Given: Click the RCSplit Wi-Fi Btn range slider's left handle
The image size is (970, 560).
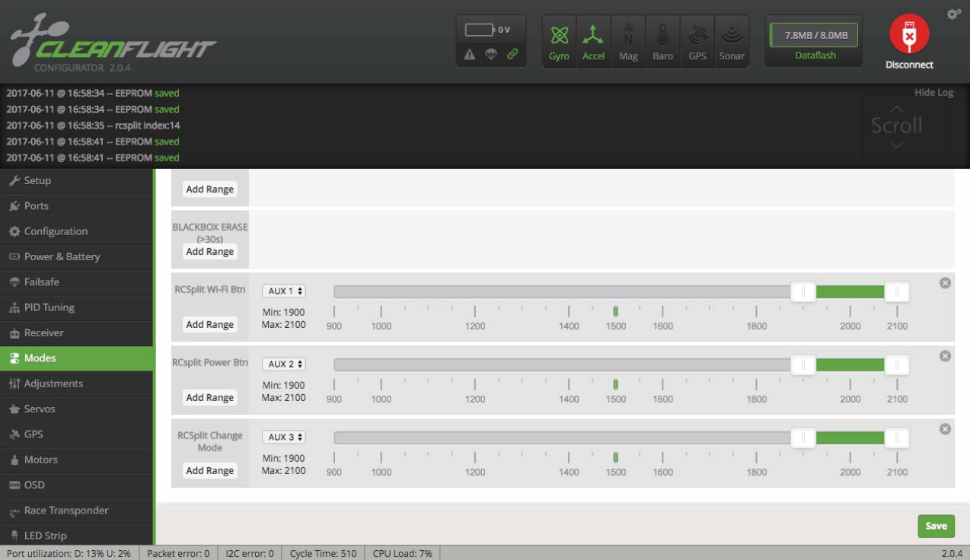Looking at the screenshot, I should coord(803,291).
